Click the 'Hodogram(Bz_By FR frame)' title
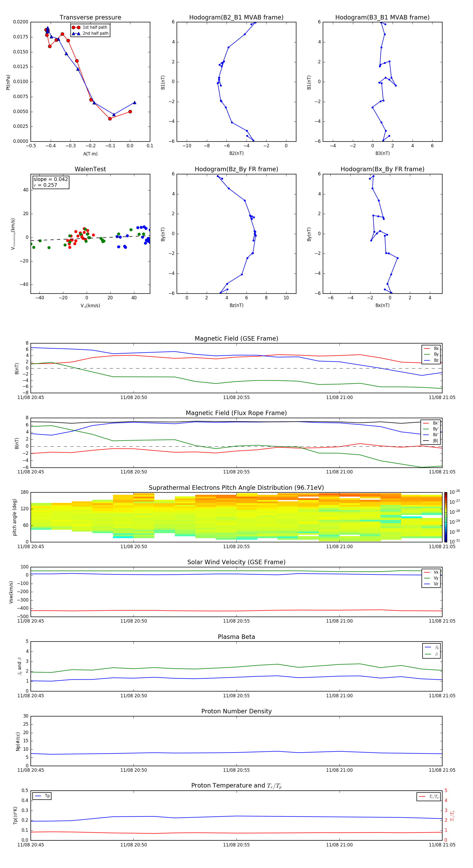Image resolution: width=473 pixels, height=868 pixels. (x=236, y=169)
